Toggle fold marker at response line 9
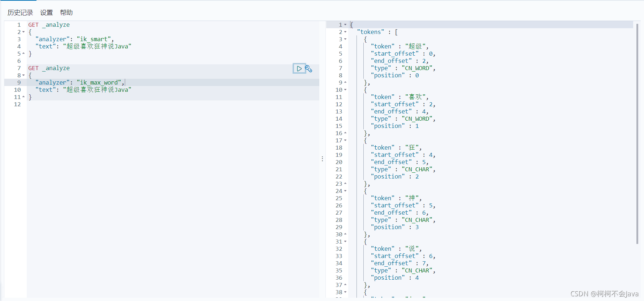 click(x=345, y=82)
